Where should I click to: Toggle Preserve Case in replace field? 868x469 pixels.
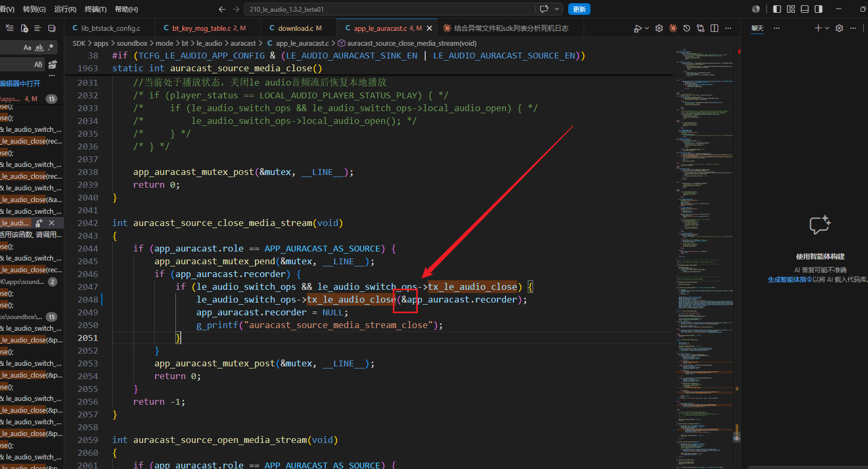pos(38,64)
